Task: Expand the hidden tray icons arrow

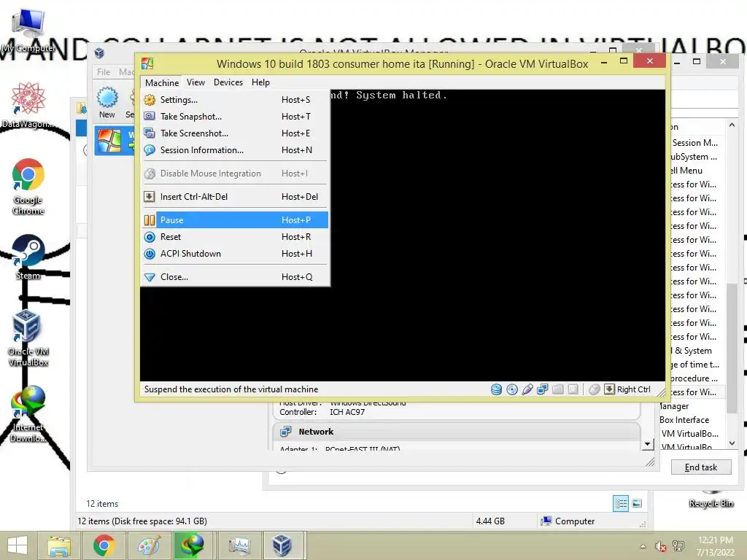Action: point(643,547)
